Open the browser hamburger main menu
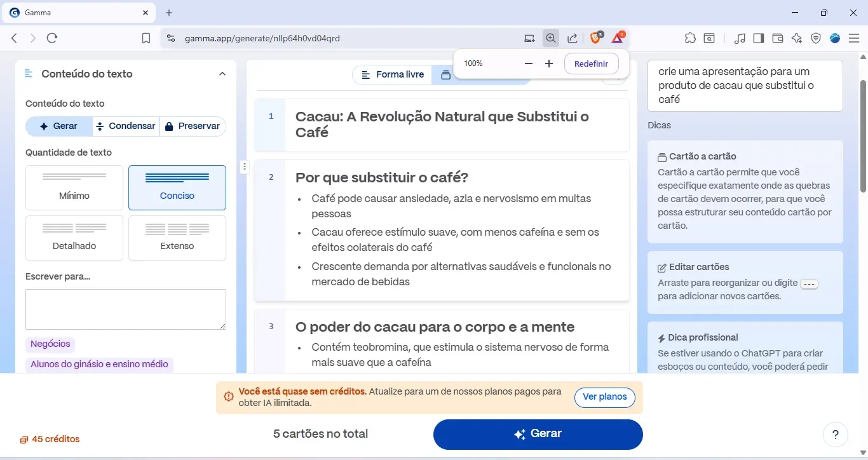This screenshot has height=460, width=868. click(854, 38)
